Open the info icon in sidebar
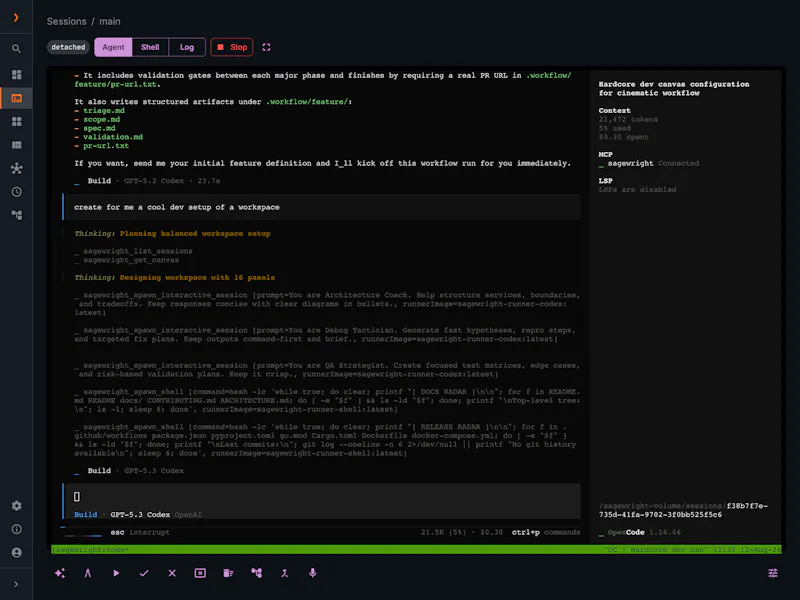The height and width of the screenshot is (600, 800). [x=16, y=529]
